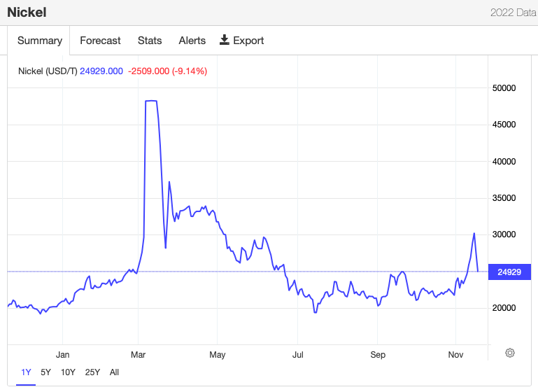
Task: Click the 24929 current price label
Action: (x=509, y=272)
